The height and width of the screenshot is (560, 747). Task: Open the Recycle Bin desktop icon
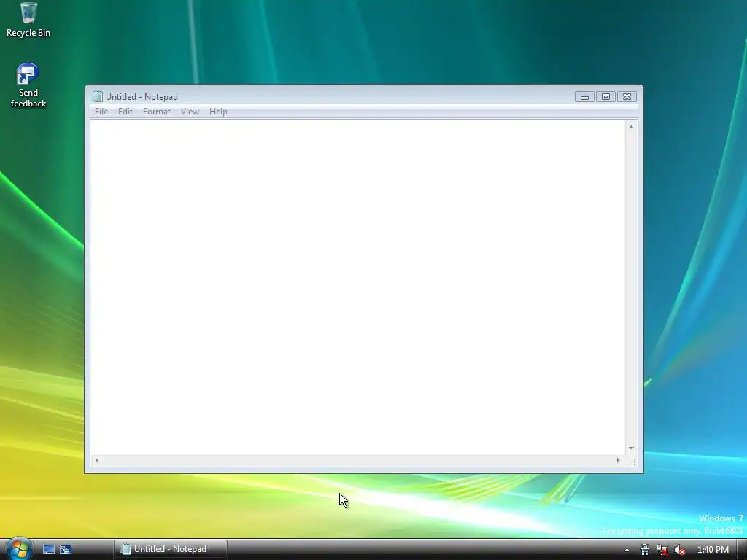(x=28, y=20)
